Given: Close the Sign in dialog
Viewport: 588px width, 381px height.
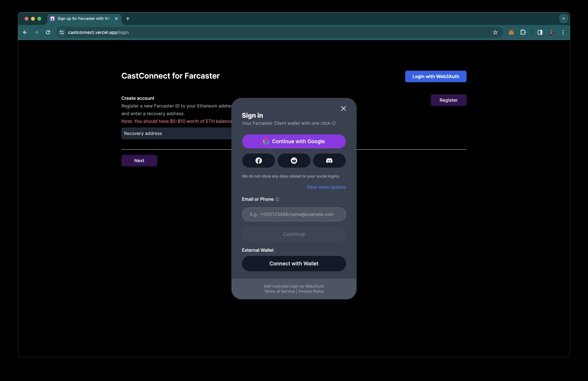Looking at the screenshot, I should click(344, 108).
